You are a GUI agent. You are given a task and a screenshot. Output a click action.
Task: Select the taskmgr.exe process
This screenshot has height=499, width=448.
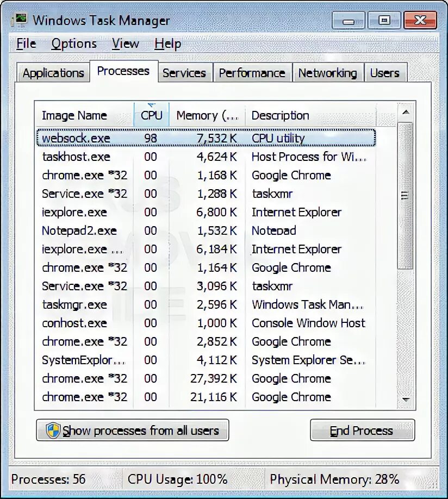pyautogui.click(x=206, y=304)
